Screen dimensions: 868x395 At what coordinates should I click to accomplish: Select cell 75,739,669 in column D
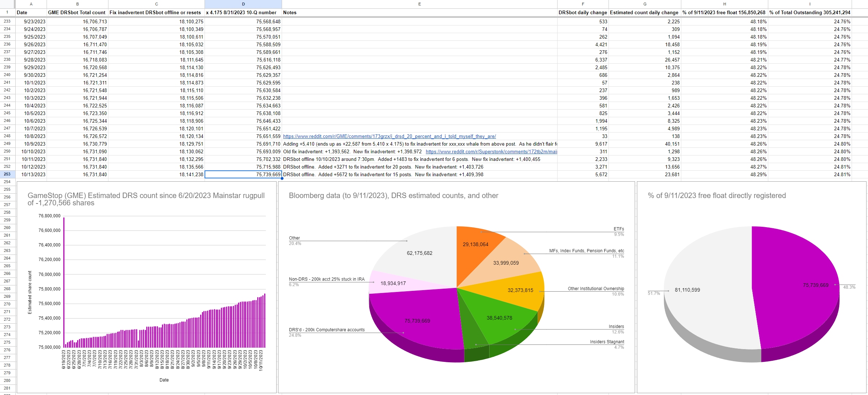[x=243, y=174]
